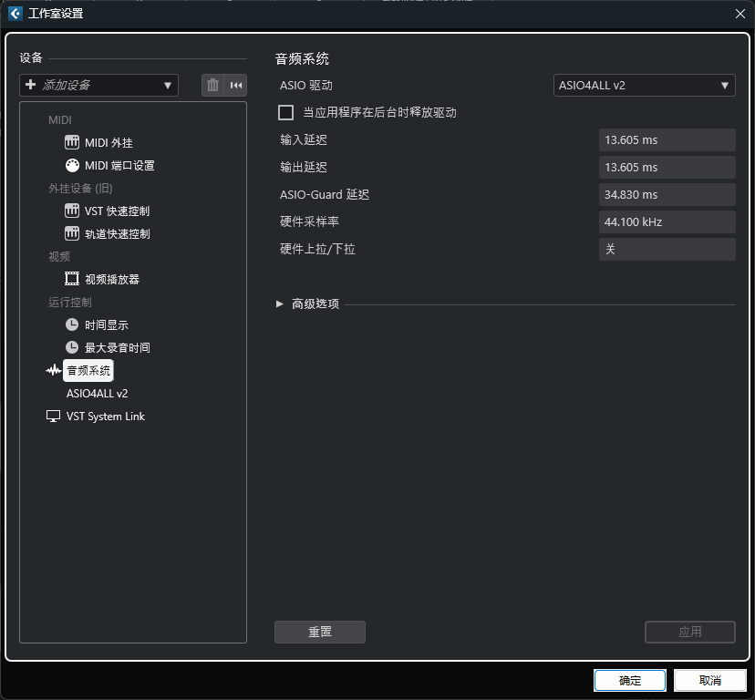755x700 pixels.
Task: Click the 确定 button
Action: point(629,680)
